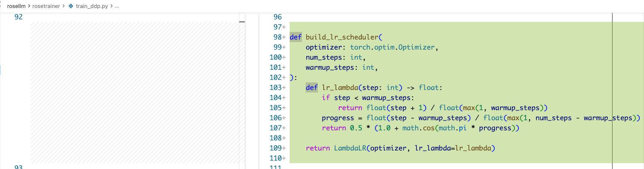Click line number 102+ closing parenthesis line
The image size is (644, 169).
point(293,77)
